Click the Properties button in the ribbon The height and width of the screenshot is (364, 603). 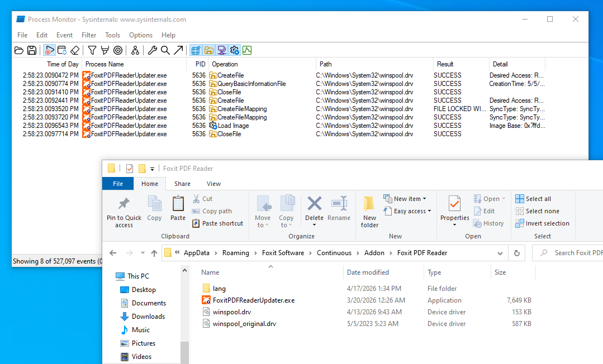[x=454, y=211]
